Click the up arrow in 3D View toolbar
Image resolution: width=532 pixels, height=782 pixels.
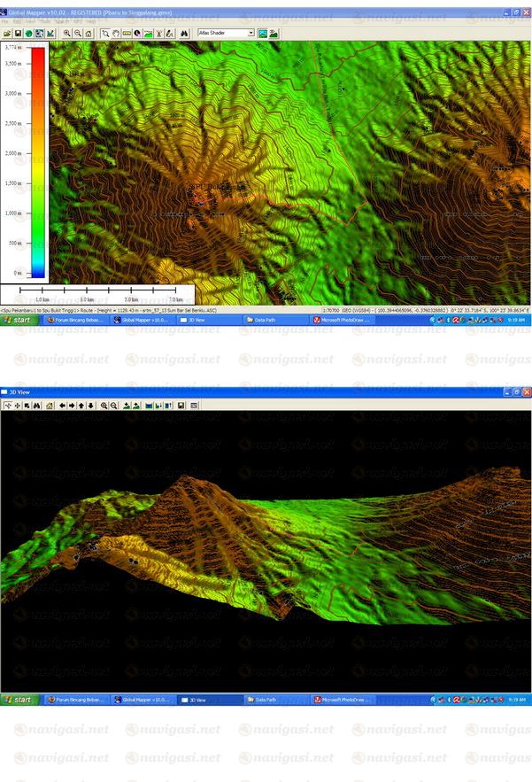(x=81, y=406)
